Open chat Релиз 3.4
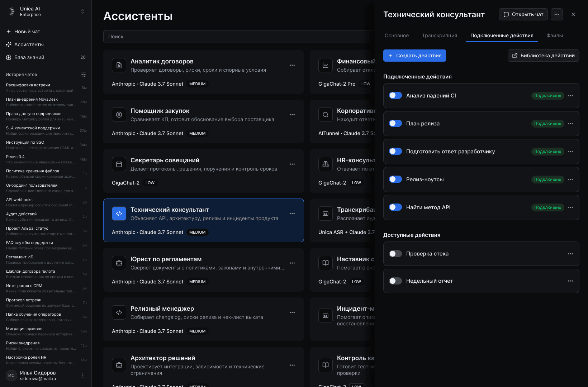Screen dimensions: 588x387 (46, 159)
